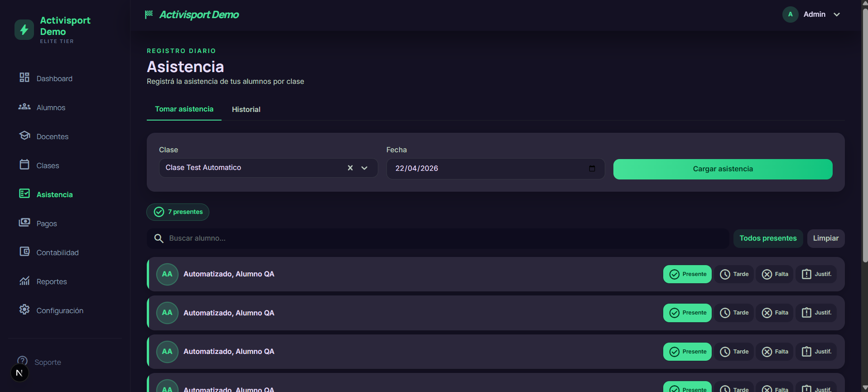The height and width of the screenshot is (392, 868).
Task: Clear the selected Clase with X
Action: point(350,168)
